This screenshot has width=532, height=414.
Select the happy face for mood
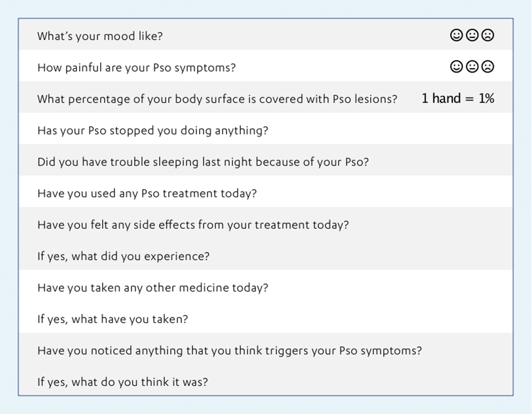pyautogui.click(x=456, y=35)
